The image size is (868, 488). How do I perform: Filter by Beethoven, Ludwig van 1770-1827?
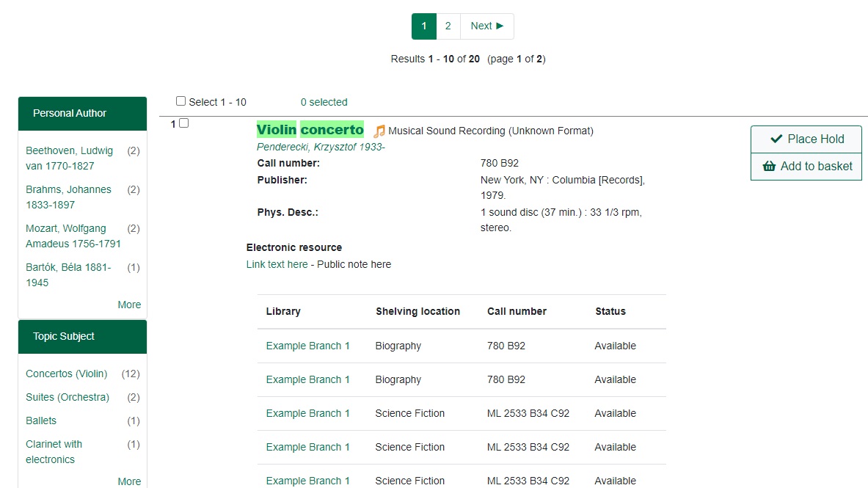click(x=69, y=159)
